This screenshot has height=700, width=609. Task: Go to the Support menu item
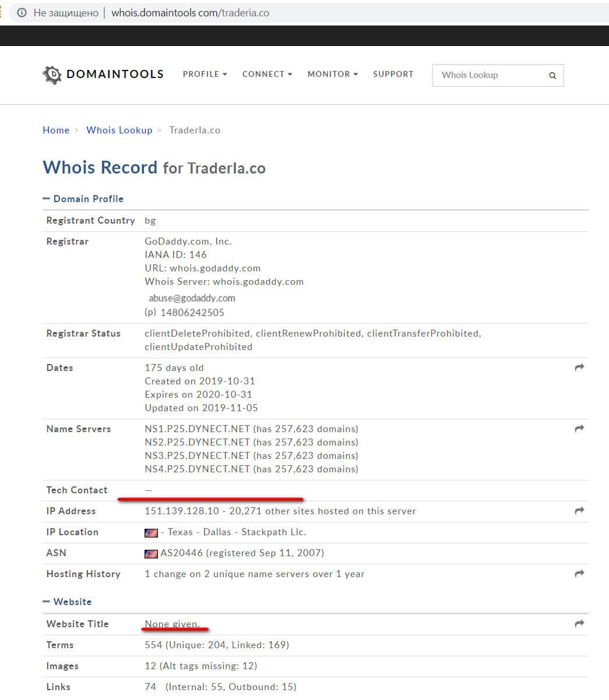tap(393, 74)
